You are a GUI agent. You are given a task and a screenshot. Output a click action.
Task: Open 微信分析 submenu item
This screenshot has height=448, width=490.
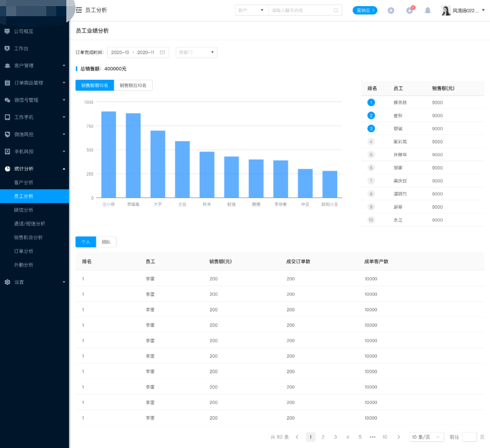pos(35,210)
